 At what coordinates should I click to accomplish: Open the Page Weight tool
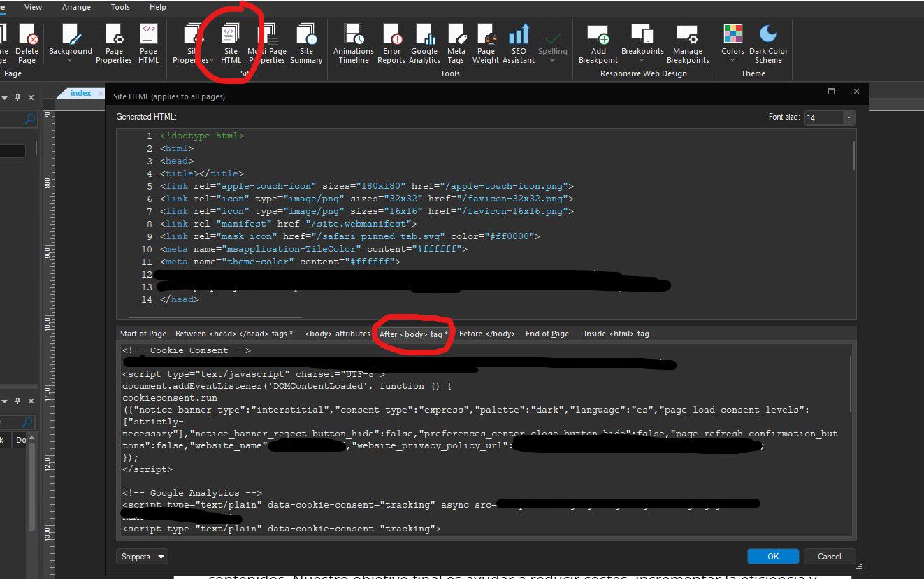pos(486,44)
